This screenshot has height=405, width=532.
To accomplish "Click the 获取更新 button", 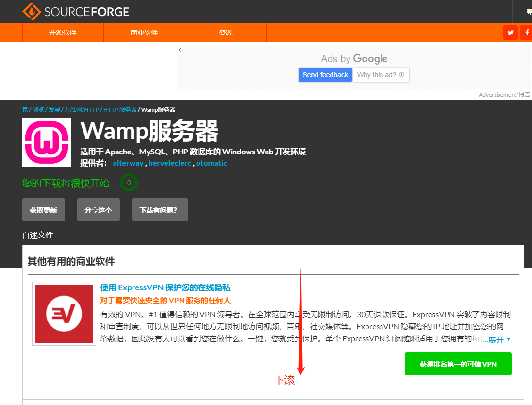I will point(43,209).
